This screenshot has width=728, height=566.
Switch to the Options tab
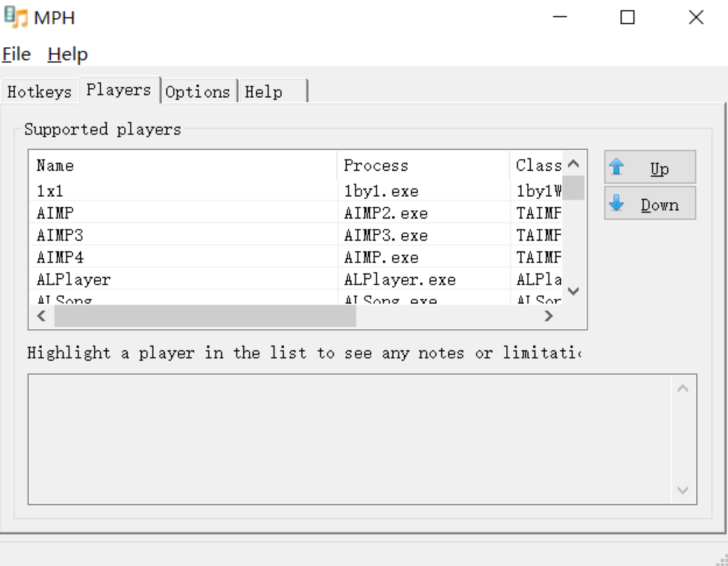pos(198,92)
